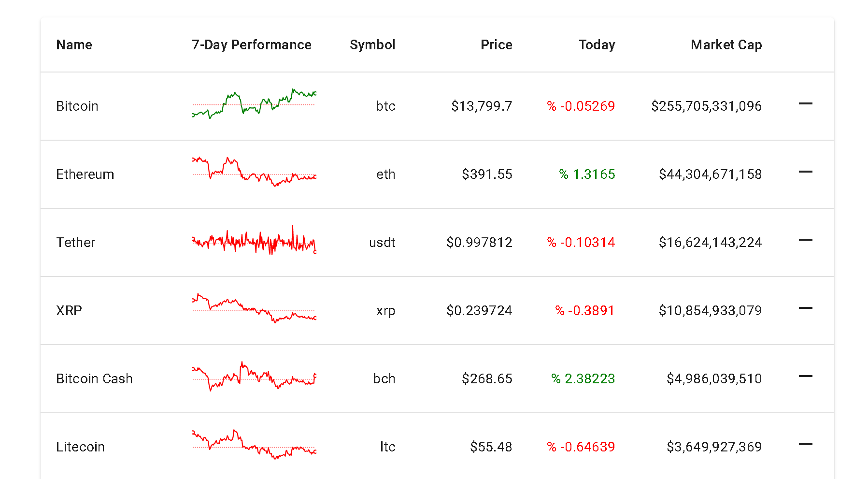This screenshot has width=868, height=479.
Task: Click the 7-Day Performance column header
Action: pos(252,45)
